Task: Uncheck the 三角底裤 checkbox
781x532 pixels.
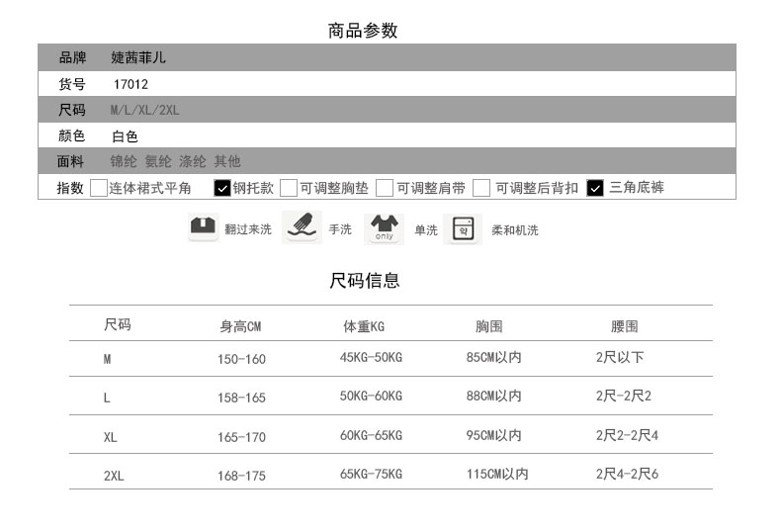Action: (595, 188)
